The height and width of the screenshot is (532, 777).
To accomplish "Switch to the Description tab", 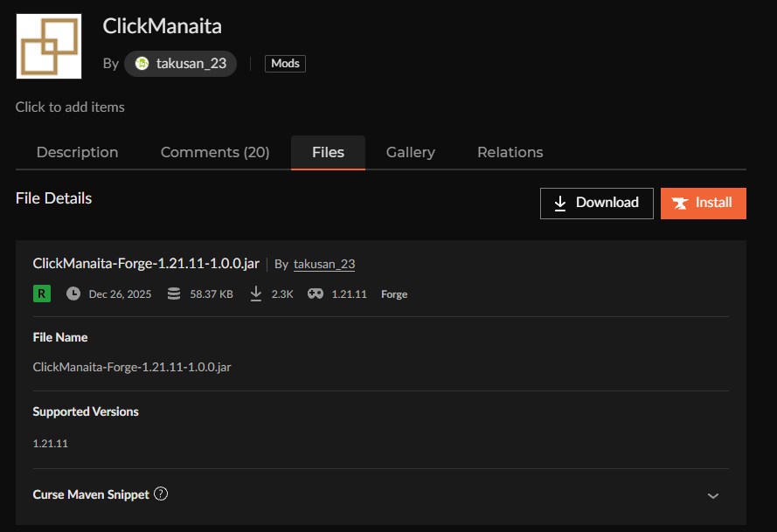I will [x=77, y=152].
